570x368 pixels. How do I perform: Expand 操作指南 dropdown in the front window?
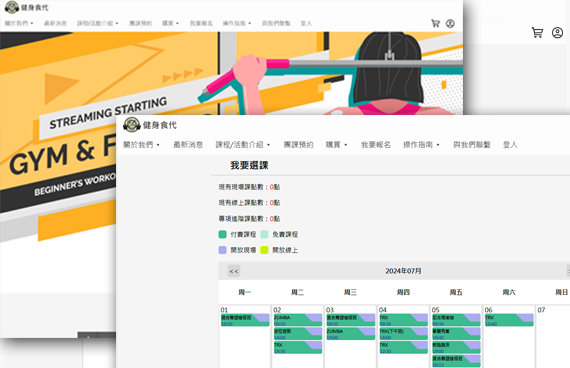pyautogui.click(x=421, y=145)
